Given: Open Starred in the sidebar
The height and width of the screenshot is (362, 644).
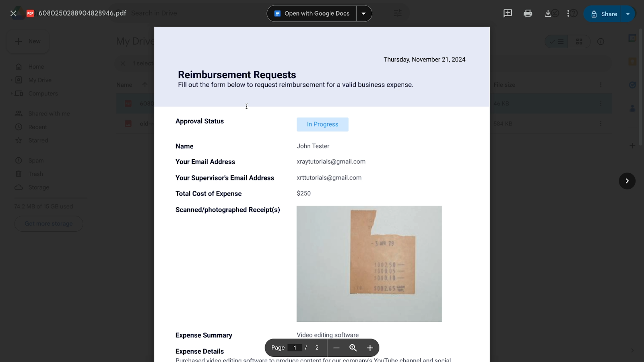Looking at the screenshot, I should pyautogui.click(x=38, y=140).
